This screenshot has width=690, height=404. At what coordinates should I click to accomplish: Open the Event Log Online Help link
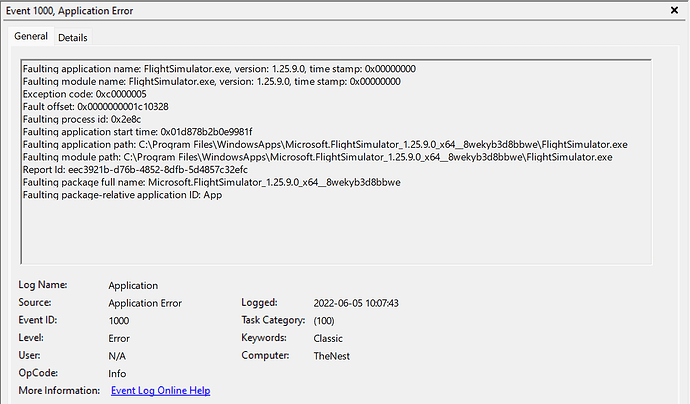tap(161, 390)
